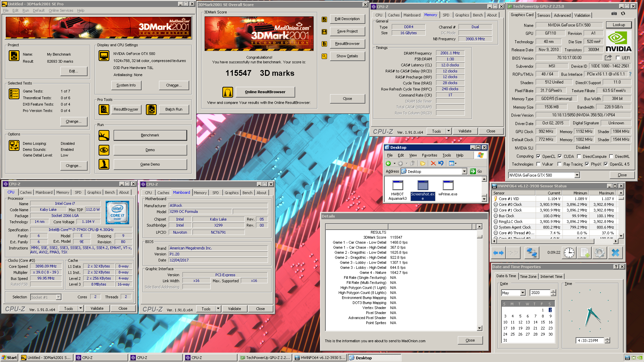Click Validate in CPU-Z Memory window
The image size is (644, 362).
[x=465, y=131]
